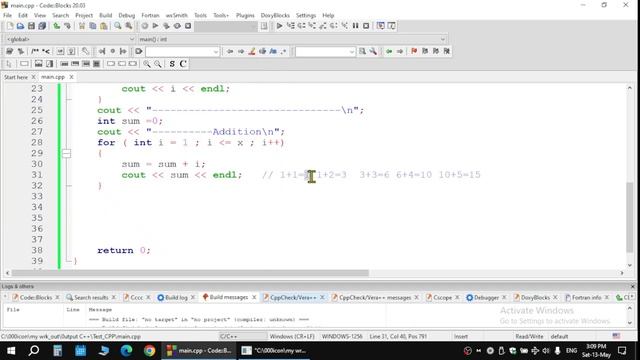Viewport: 640px width, 360px height.
Task: Click the Save all files icon
Action: click(42, 26)
